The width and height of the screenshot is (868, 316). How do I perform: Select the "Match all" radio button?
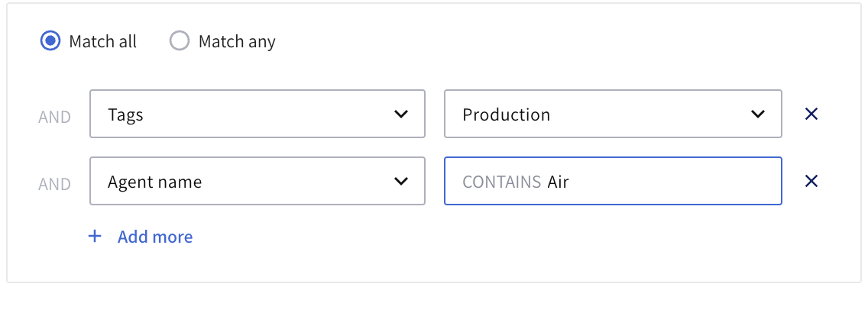pos(50,41)
